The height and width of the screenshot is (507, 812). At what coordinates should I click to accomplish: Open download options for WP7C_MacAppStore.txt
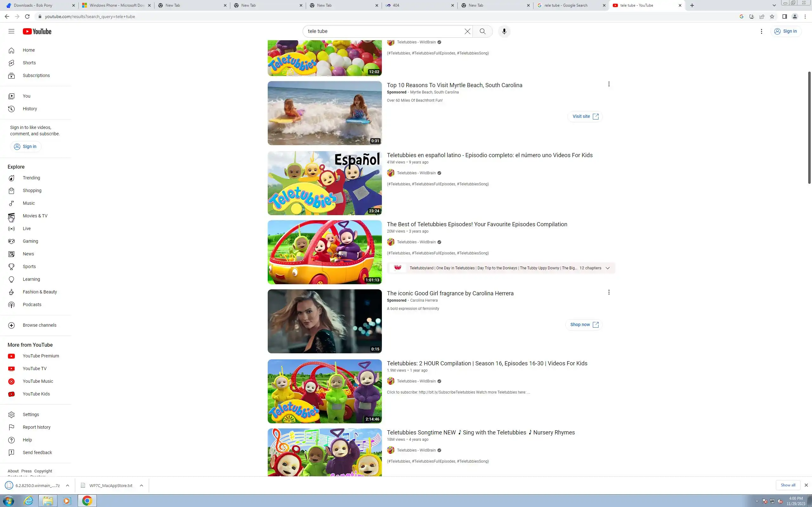click(x=141, y=485)
